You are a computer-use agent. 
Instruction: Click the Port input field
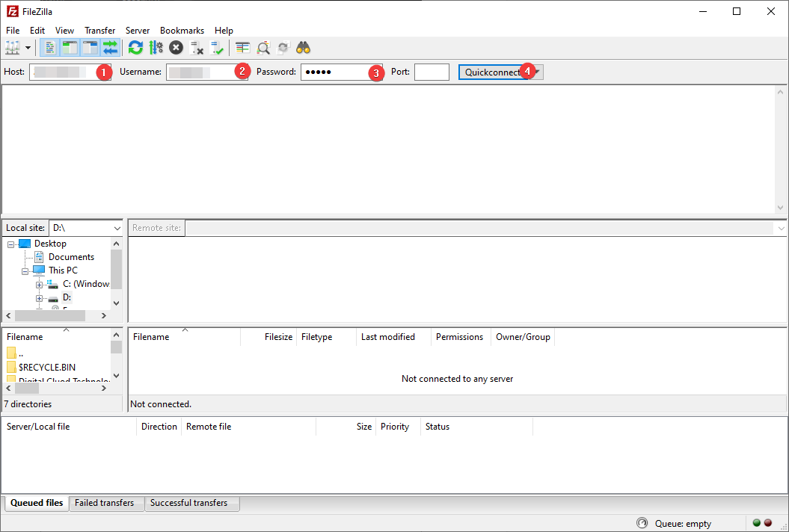[432, 72]
